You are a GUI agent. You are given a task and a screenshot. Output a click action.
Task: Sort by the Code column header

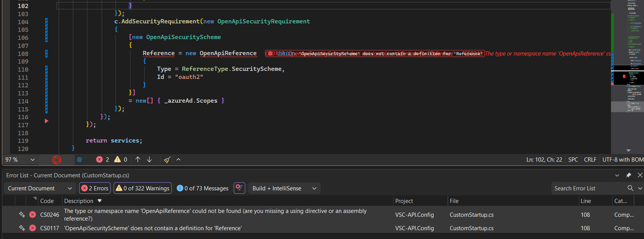coord(47,201)
